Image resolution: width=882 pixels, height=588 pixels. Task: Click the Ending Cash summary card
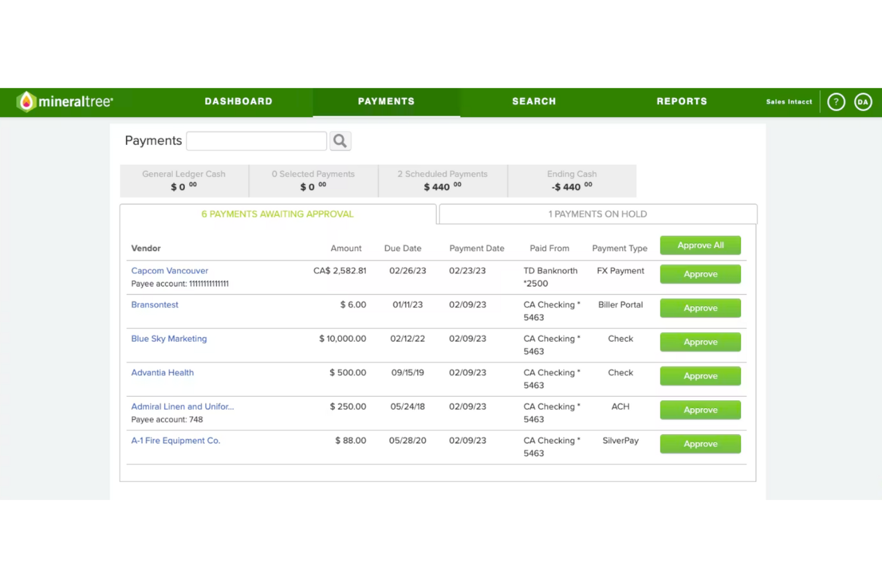coord(572,181)
